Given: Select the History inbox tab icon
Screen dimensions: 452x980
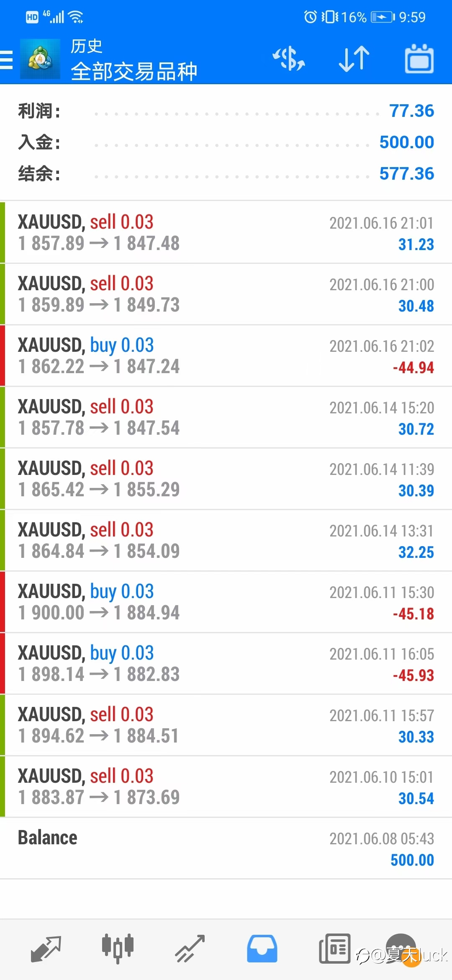Looking at the screenshot, I should (262, 949).
